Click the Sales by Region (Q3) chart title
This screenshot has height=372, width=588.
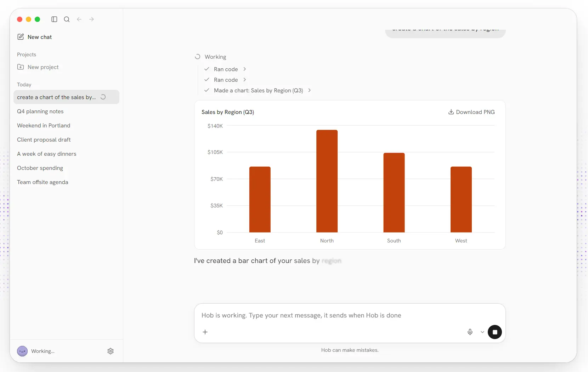pyautogui.click(x=228, y=112)
